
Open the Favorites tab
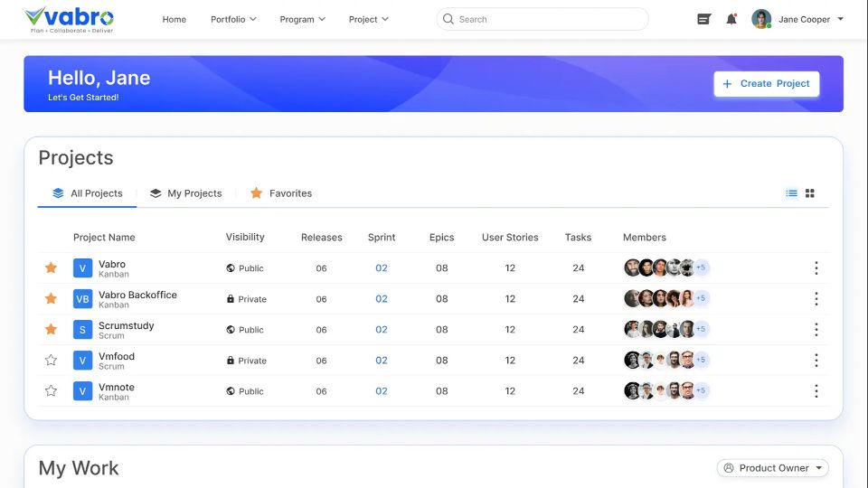281,193
